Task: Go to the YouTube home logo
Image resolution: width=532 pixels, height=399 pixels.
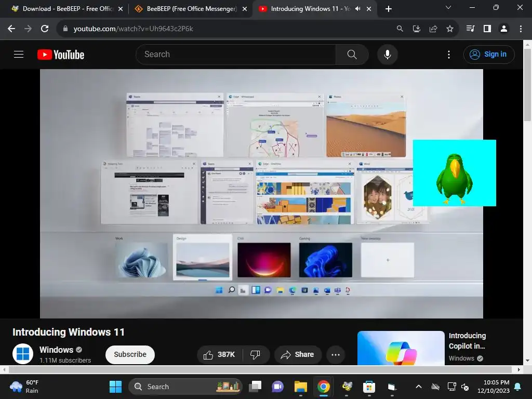Action: 61,55
